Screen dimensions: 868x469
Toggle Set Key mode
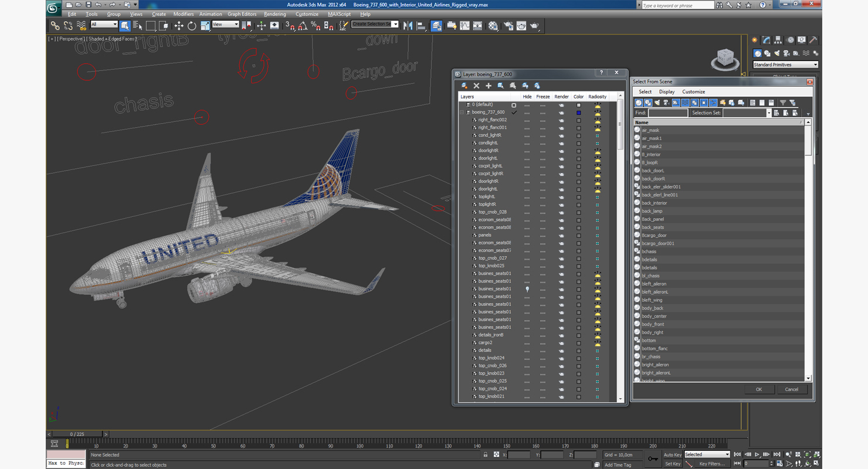[x=673, y=464]
